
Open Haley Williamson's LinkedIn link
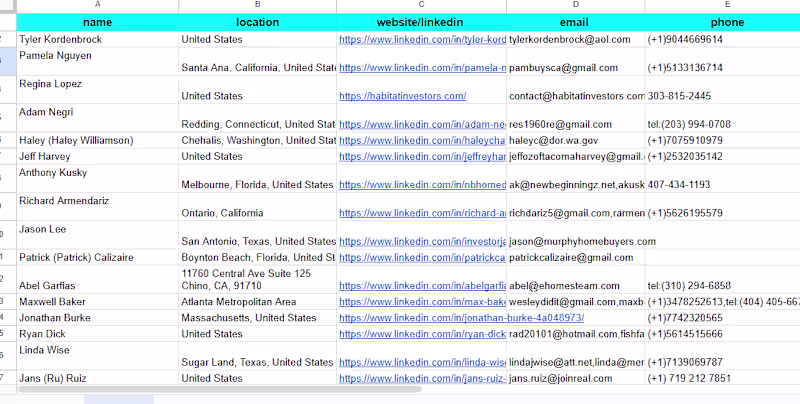422,140
